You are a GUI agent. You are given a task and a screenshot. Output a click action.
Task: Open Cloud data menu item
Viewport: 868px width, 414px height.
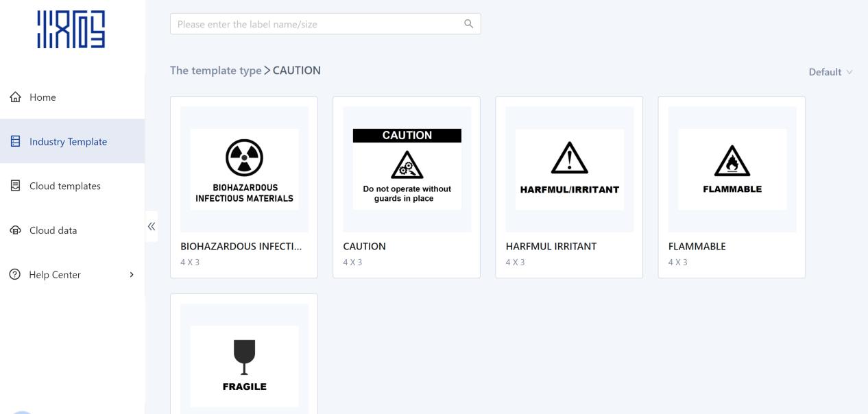click(72, 230)
